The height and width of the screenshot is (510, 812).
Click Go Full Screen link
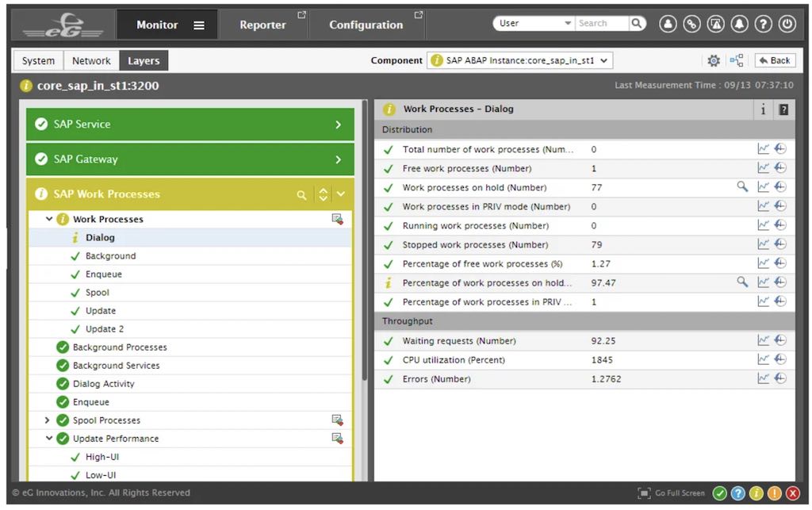[672, 493]
